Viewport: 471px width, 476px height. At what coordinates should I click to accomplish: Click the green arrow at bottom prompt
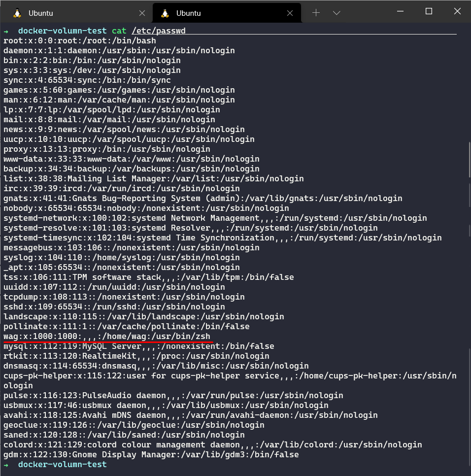tap(6, 465)
